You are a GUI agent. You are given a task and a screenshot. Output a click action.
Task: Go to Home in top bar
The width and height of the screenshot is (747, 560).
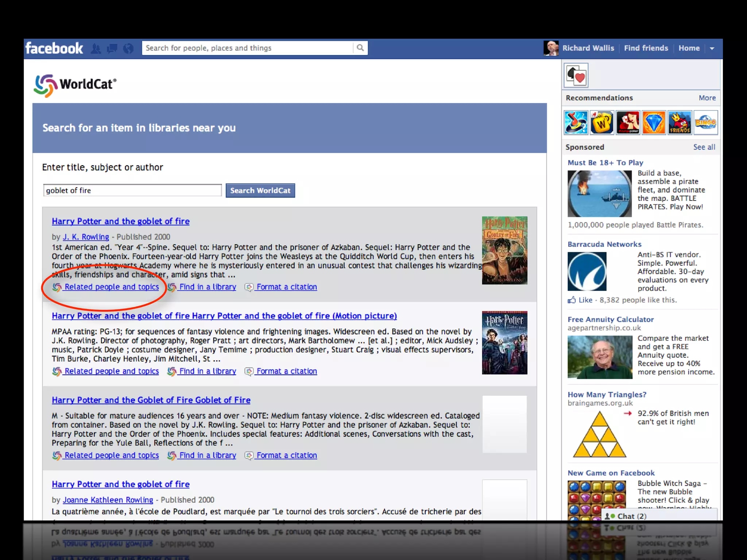pos(689,48)
